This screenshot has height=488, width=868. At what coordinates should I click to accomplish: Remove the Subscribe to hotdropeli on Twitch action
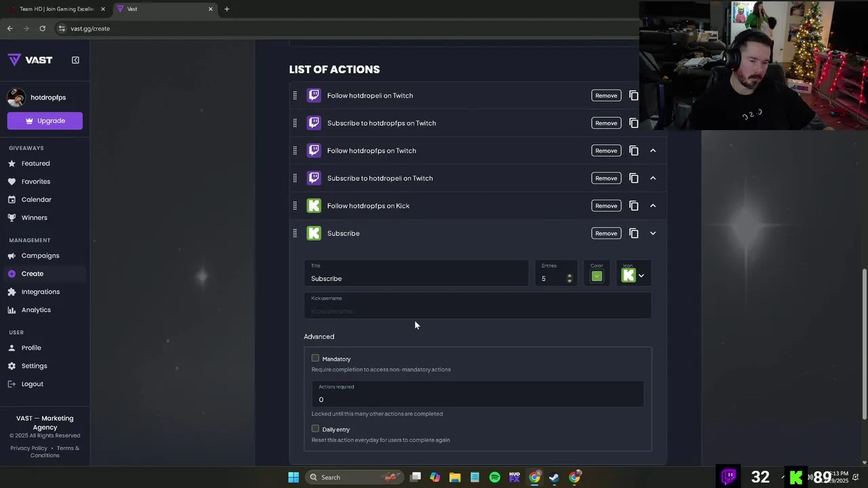(606, 178)
